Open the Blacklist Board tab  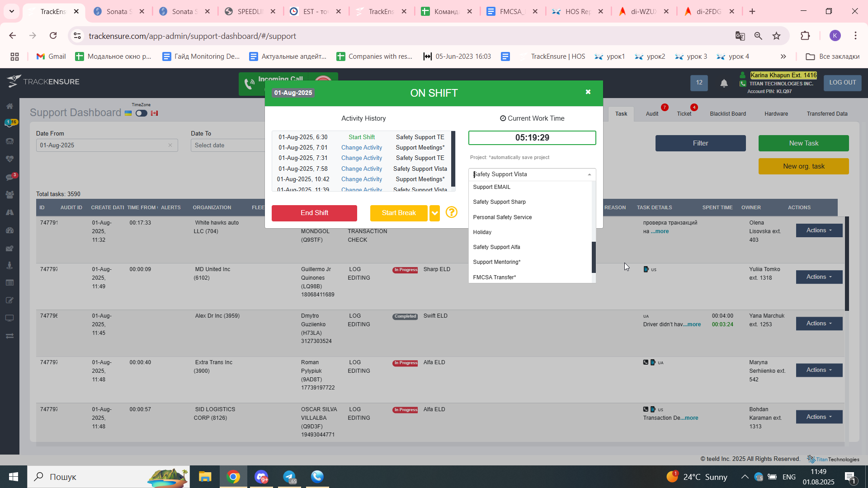(728, 114)
